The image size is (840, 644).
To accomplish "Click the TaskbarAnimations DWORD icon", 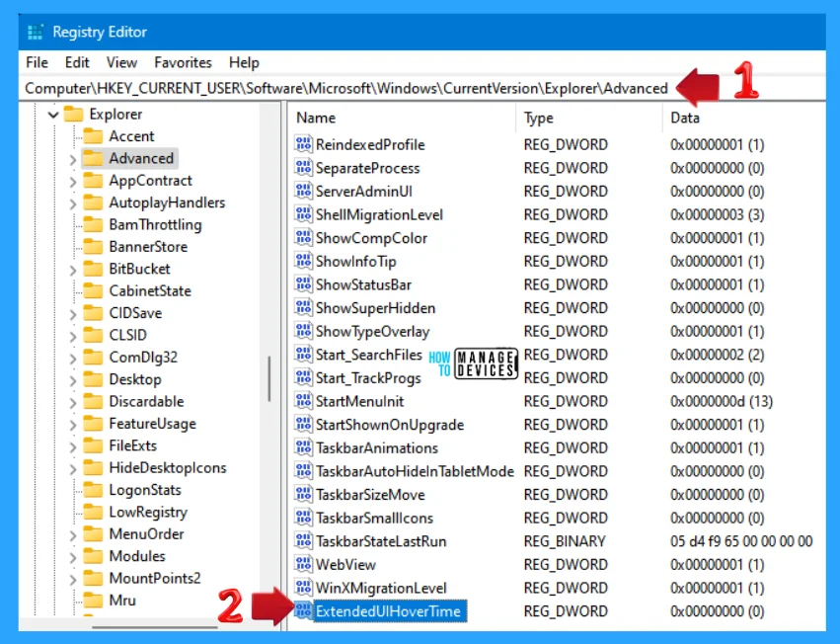I will [303, 447].
